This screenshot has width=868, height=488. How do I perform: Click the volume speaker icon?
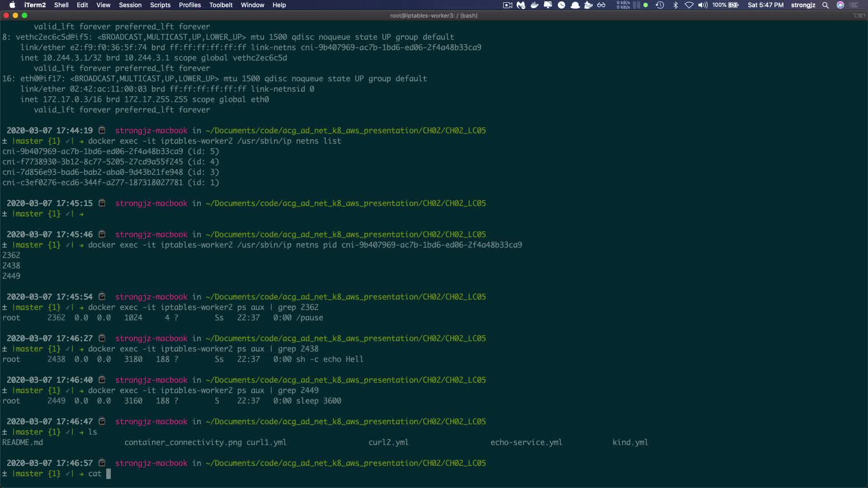(703, 5)
